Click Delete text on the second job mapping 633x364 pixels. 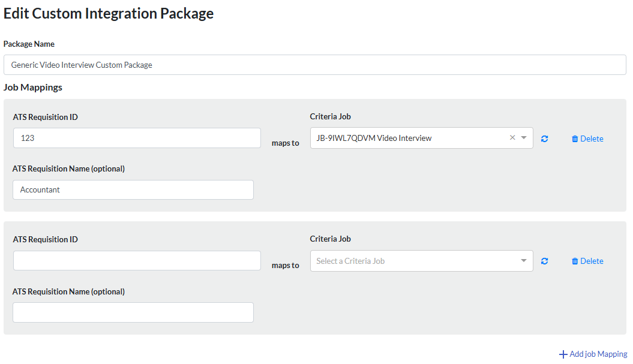click(x=592, y=261)
